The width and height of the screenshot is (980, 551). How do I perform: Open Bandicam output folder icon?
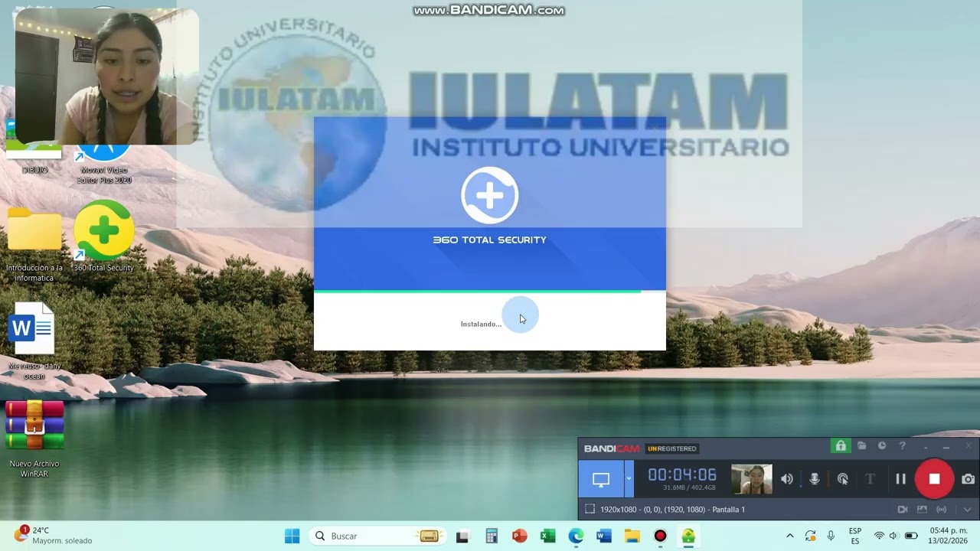862,446
